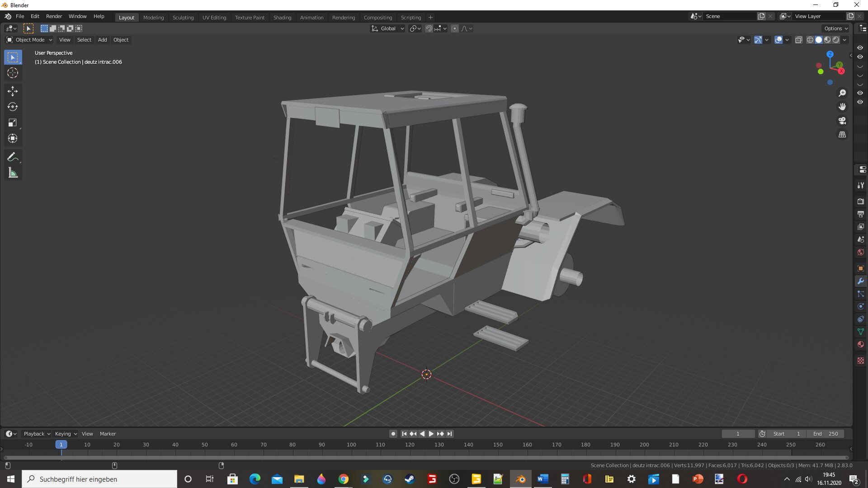Activate the Annotate pencil tool
This screenshot has height=488, width=868.
click(13, 157)
